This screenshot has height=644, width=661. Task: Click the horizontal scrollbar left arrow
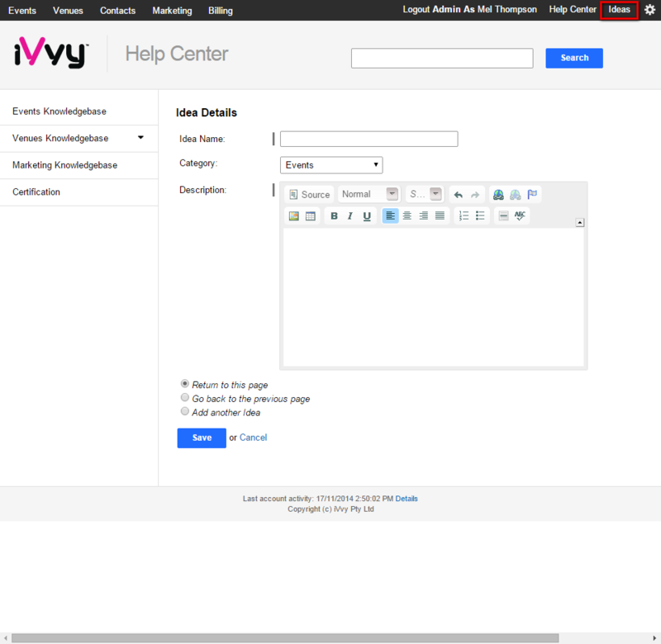tap(5, 638)
